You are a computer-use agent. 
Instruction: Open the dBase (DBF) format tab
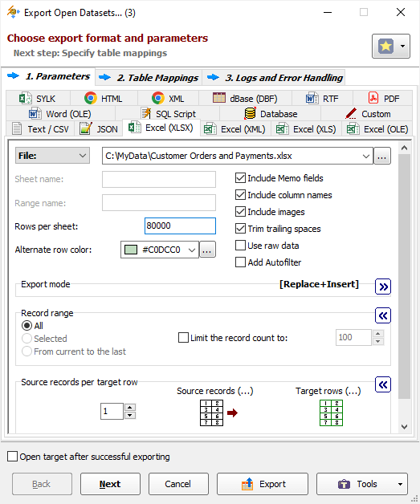pos(245,99)
